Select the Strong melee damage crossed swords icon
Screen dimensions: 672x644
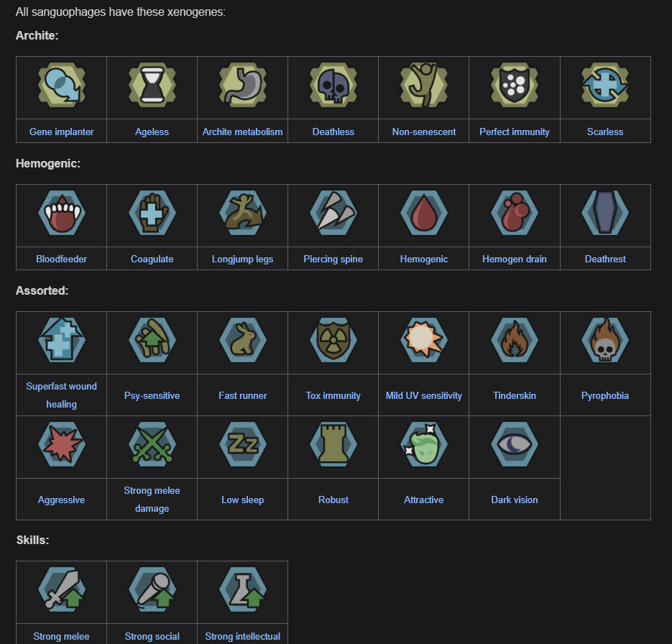pos(152,444)
